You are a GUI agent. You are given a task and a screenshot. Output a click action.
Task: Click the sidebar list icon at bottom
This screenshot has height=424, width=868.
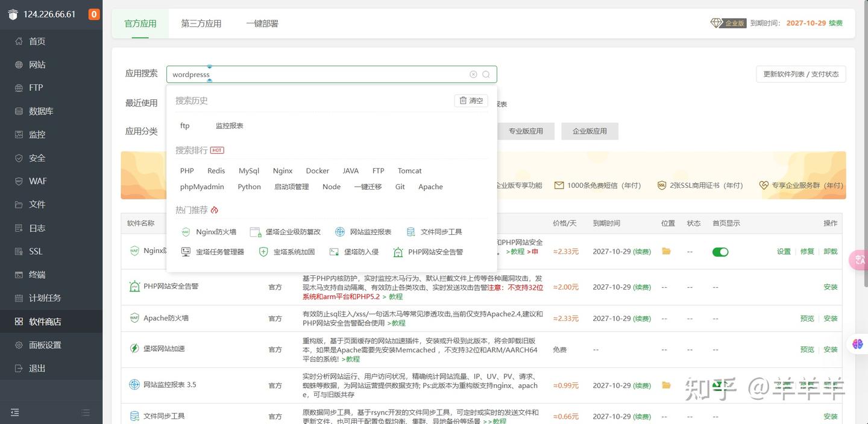[x=86, y=413]
